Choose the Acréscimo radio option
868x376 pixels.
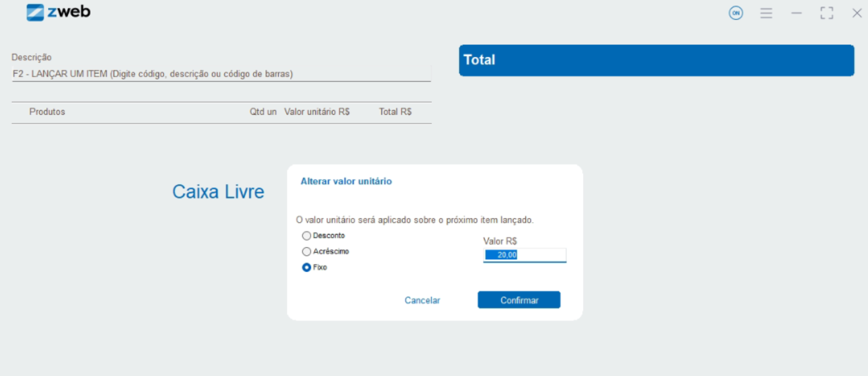(x=306, y=252)
